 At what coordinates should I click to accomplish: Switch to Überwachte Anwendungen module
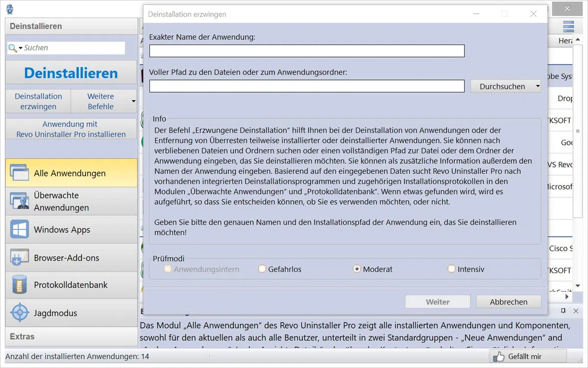[x=72, y=201]
